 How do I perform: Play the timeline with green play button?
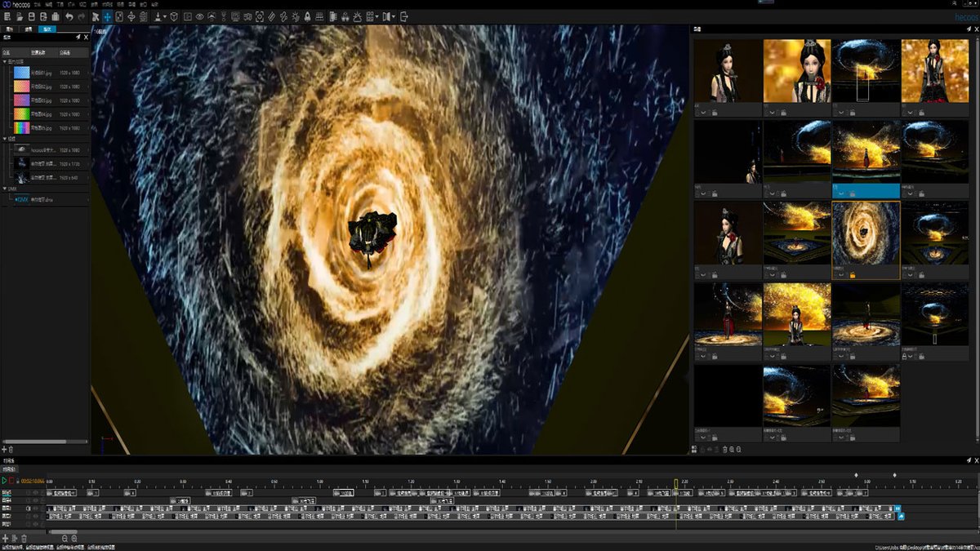pos(4,481)
